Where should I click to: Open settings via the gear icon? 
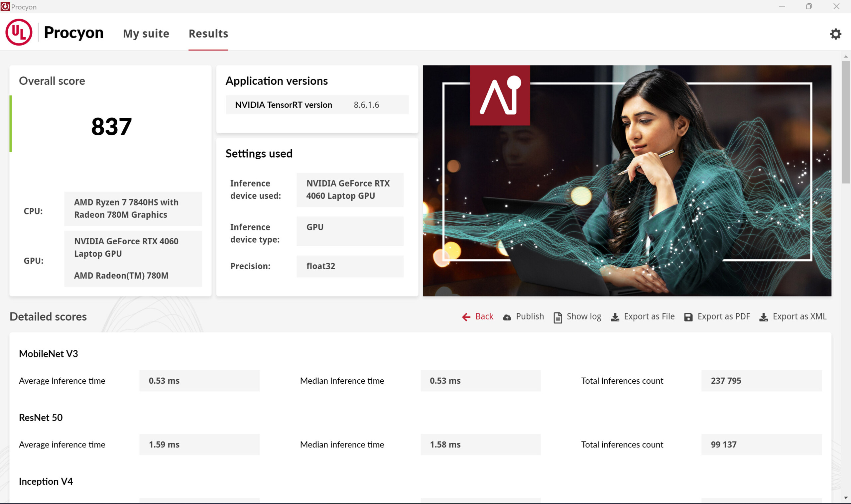click(835, 34)
